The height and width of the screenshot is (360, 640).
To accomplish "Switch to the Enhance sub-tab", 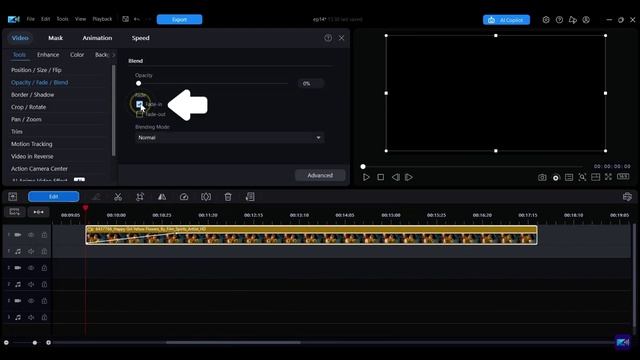I will [x=48, y=55].
